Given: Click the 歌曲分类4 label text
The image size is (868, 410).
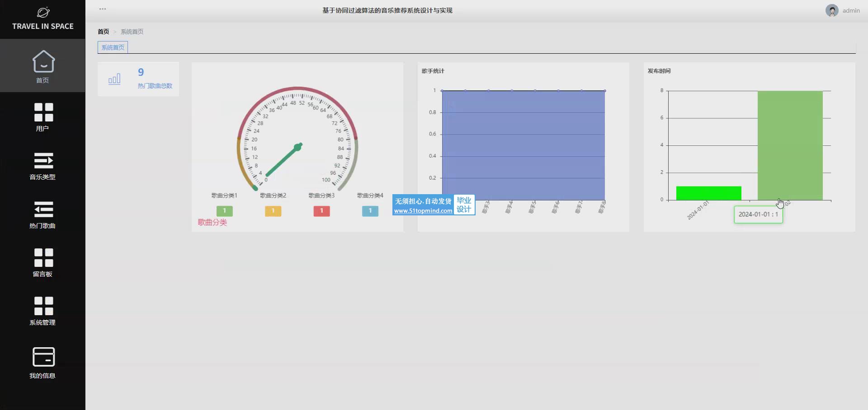Looking at the screenshot, I should (x=370, y=196).
